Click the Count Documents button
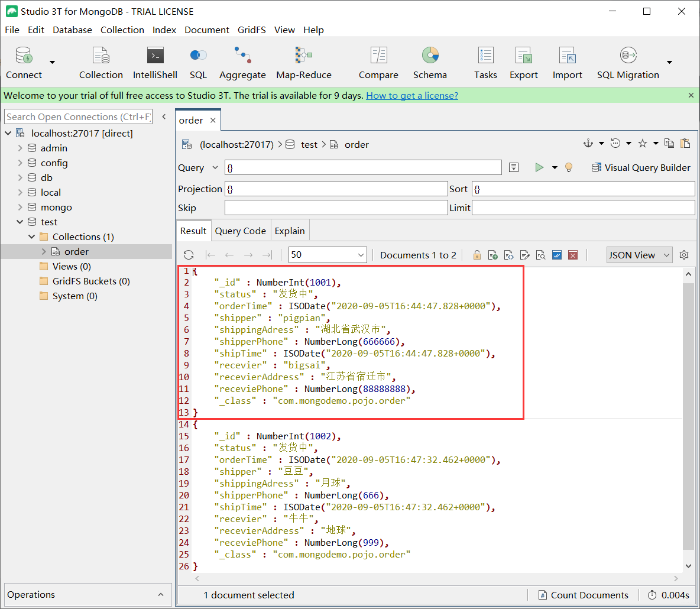Image resolution: width=700 pixels, height=609 pixels. pos(583,595)
